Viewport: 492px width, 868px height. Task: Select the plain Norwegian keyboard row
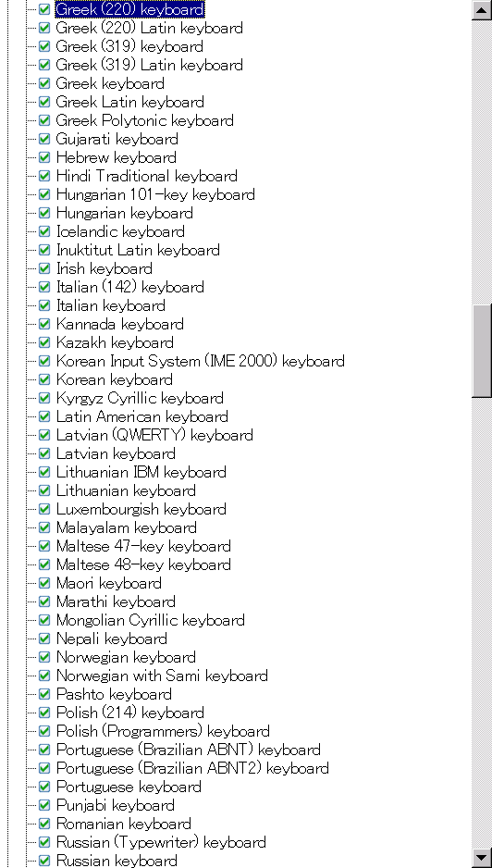click(126, 657)
